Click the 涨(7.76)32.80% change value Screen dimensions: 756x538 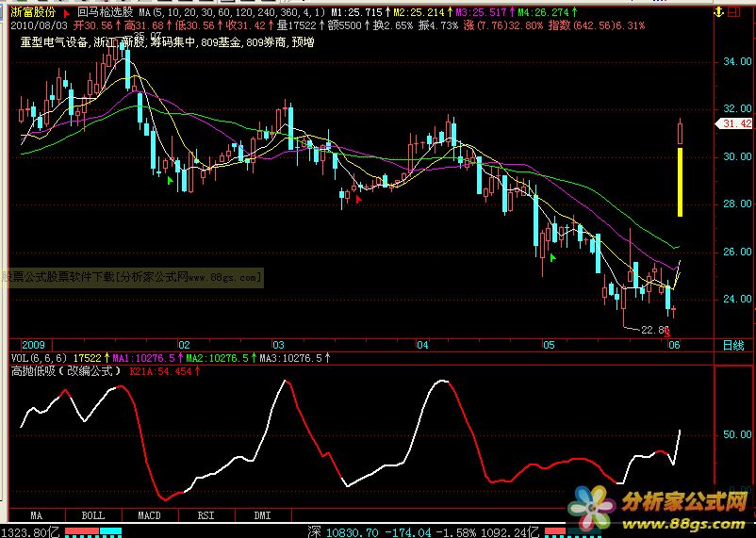point(502,25)
